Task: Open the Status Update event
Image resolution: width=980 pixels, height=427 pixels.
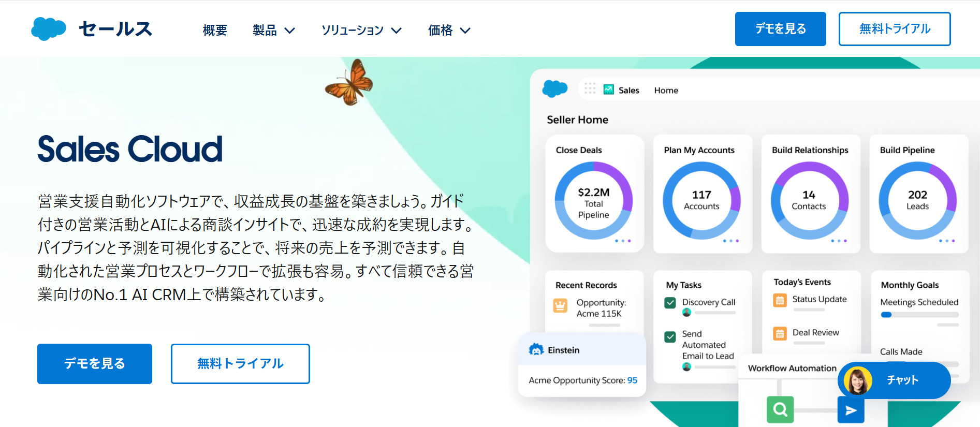Action: tap(820, 299)
